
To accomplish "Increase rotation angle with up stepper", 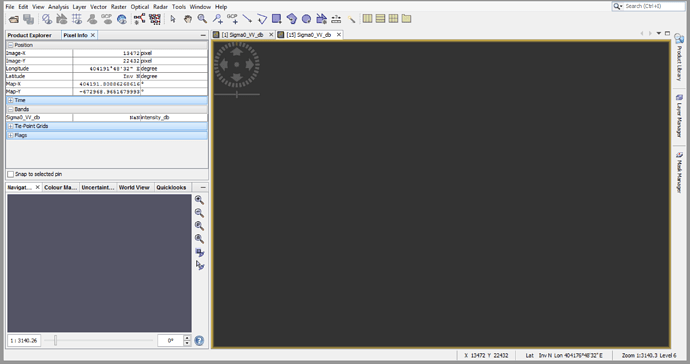I will tap(187, 338).
